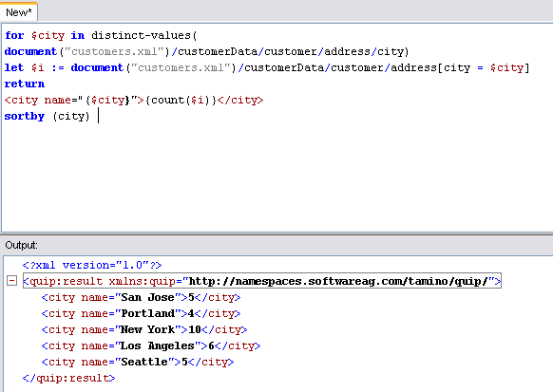Click the count($i) expression

pos(181,100)
